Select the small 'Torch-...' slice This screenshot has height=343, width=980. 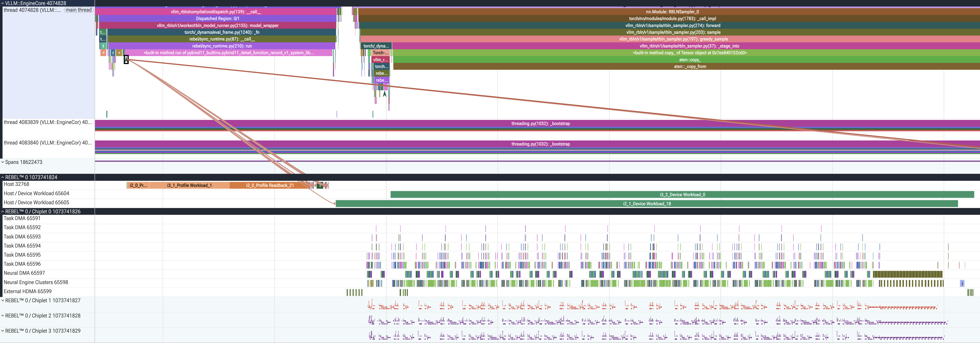[x=380, y=53]
